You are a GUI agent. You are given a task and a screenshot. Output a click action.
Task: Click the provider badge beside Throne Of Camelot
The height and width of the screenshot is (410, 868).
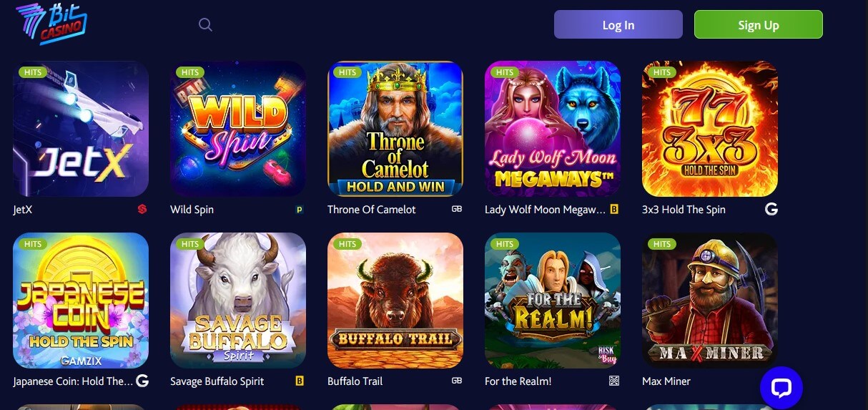tap(457, 210)
